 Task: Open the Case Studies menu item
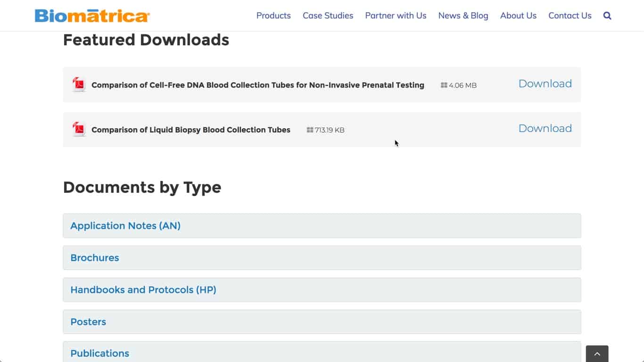click(x=328, y=16)
